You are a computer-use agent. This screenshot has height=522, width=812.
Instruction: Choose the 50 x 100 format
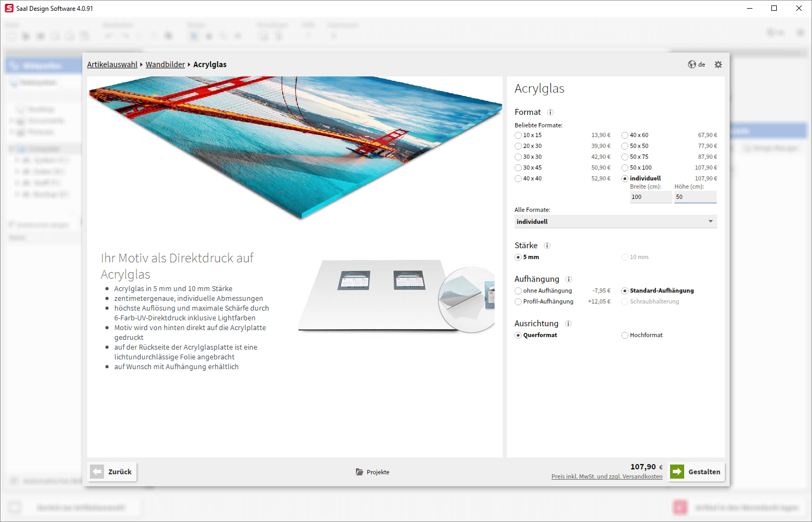625,168
